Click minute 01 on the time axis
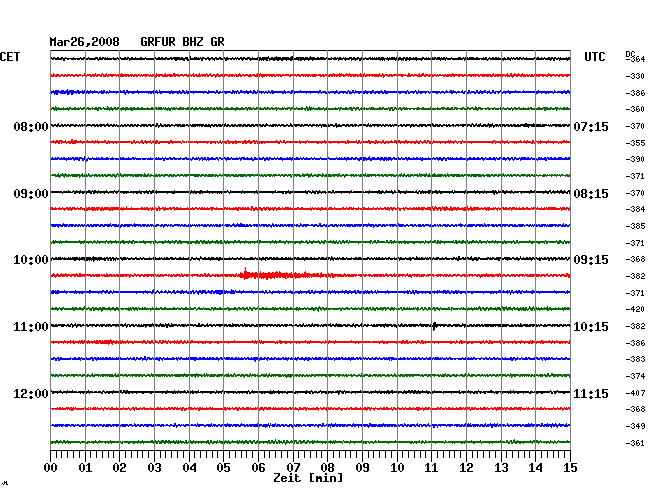 pos(85,468)
